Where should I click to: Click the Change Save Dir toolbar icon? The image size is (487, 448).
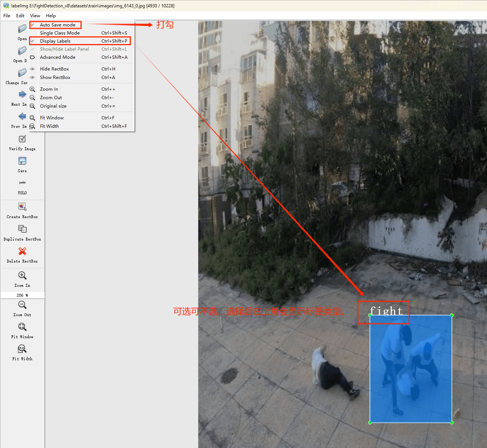(x=22, y=73)
